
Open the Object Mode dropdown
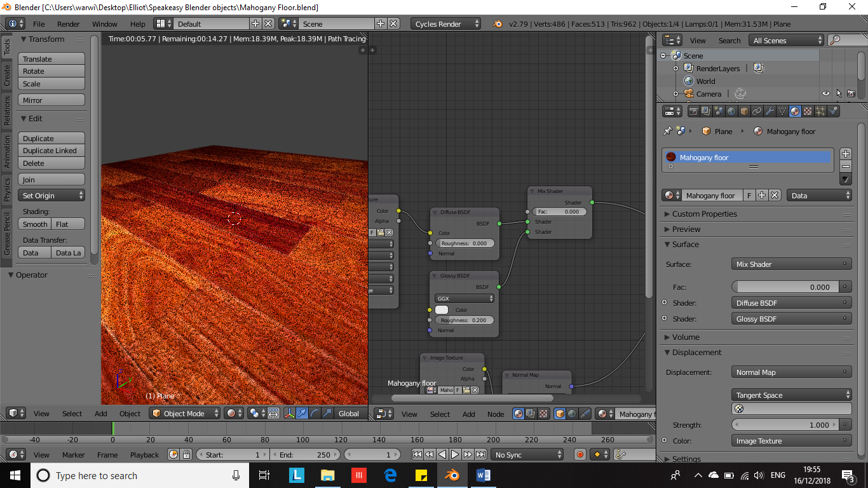click(185, 413)
